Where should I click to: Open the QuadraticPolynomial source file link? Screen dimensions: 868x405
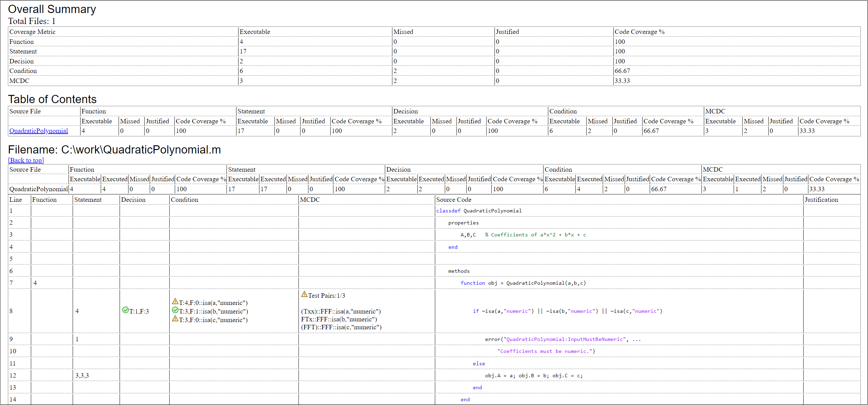pos(38,131)
